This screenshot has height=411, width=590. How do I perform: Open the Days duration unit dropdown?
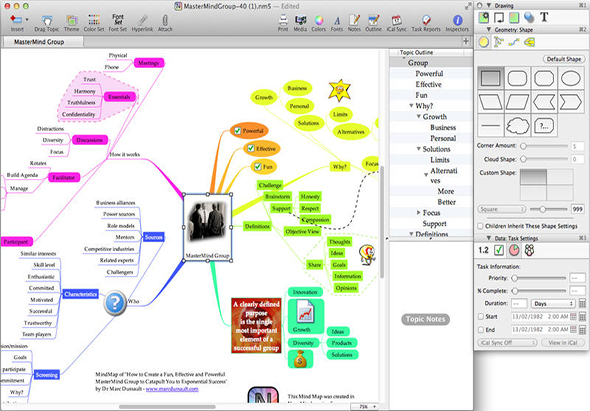tap(553, 303)
